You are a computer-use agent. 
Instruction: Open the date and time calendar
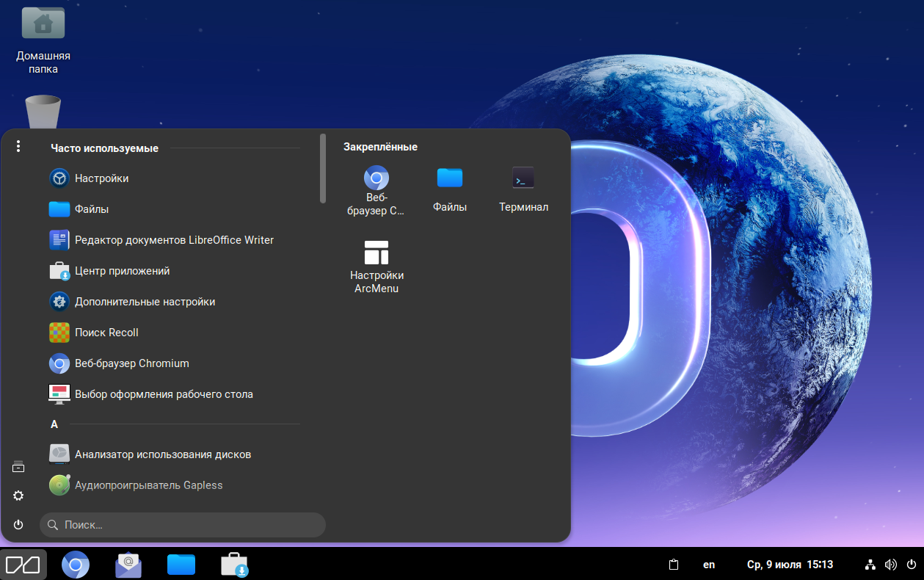pos(790,565)
